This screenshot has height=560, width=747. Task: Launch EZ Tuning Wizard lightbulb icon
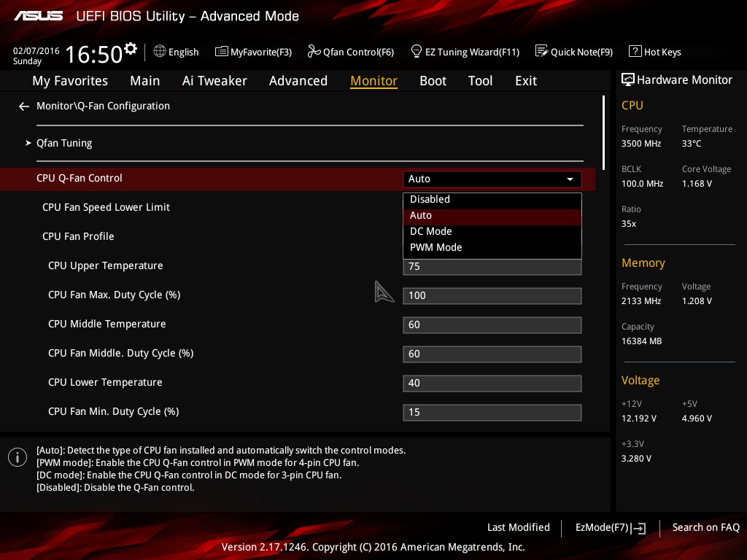416,51
